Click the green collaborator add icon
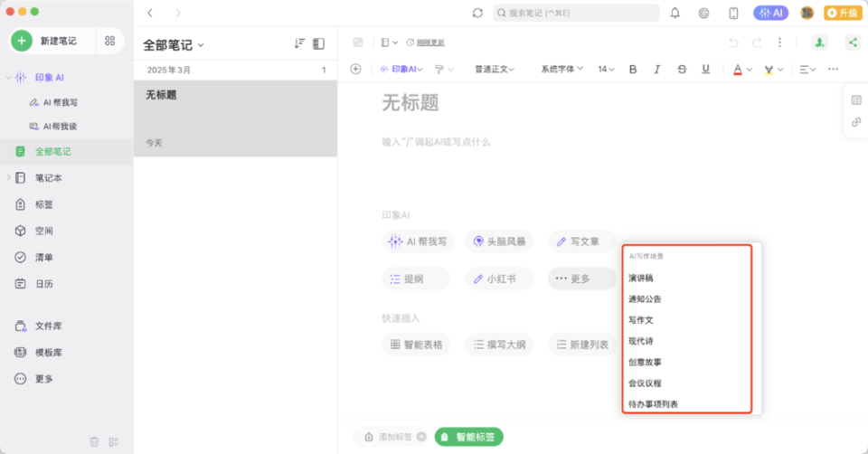The width and height of the screenshot is (868, 454). pos(820,43)
